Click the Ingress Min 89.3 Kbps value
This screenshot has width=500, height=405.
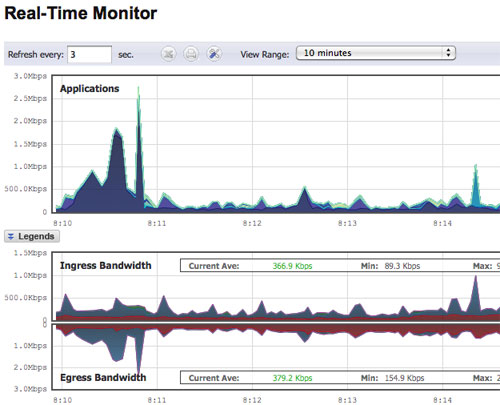(402, 266)
